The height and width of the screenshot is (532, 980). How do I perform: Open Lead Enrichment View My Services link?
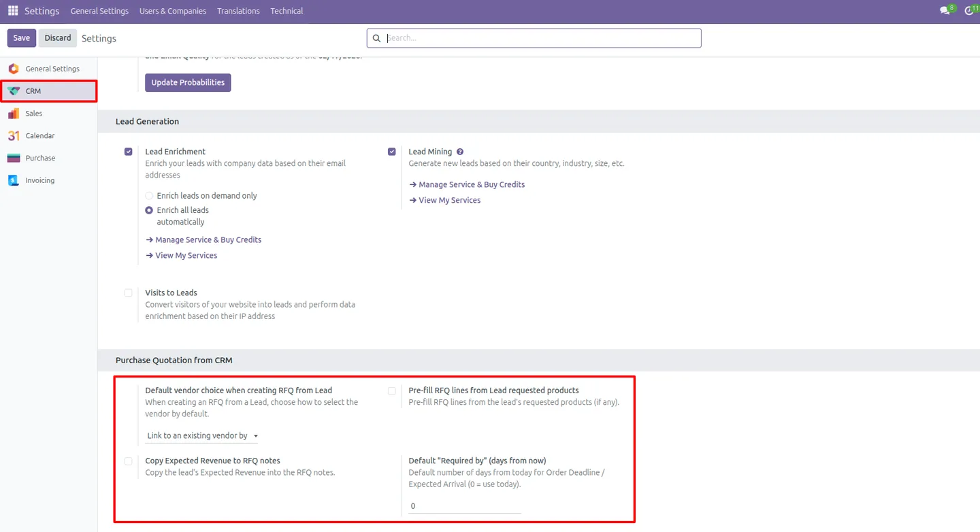coord(182,256)
